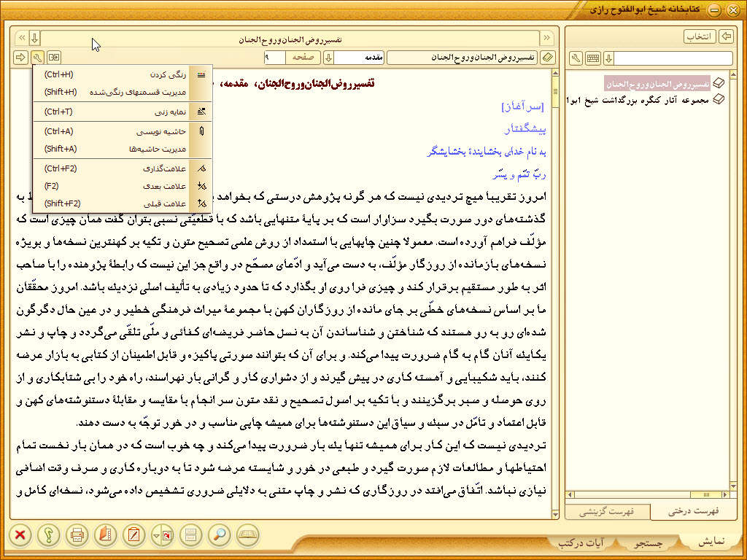Viewport: 747px width, 560px height.
Task: Switch to the فهرست درختی tab
Action: pos(693,511)
